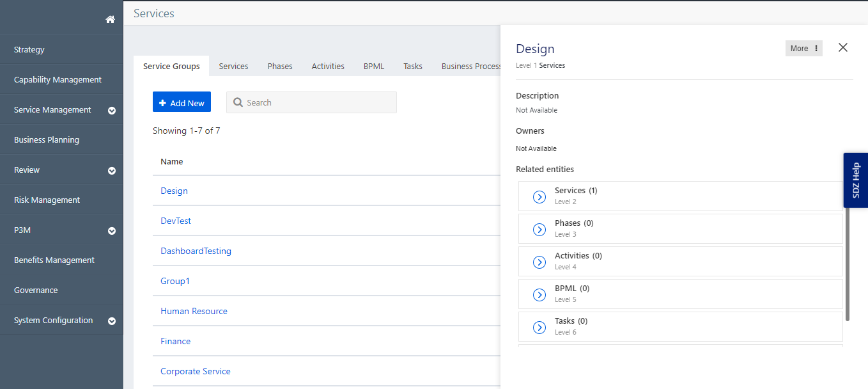Click the BPML (0) entity label

(x=572, y=289)
